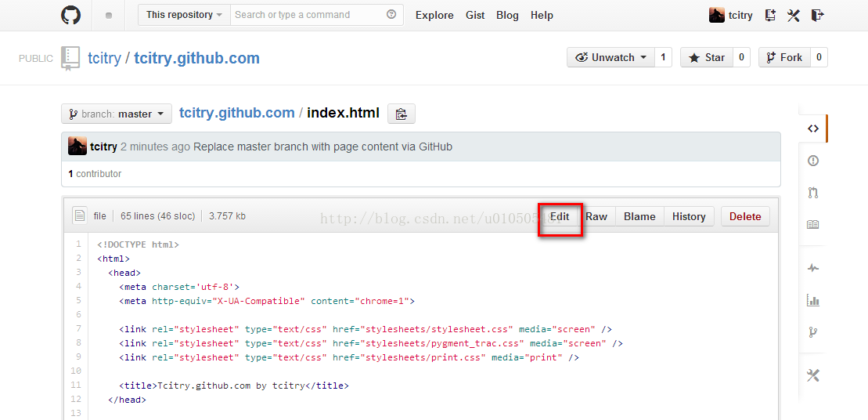The width and height of the screenshot is (868, 420).
Task: Open the Explore menu item
Action: point(434,15)
